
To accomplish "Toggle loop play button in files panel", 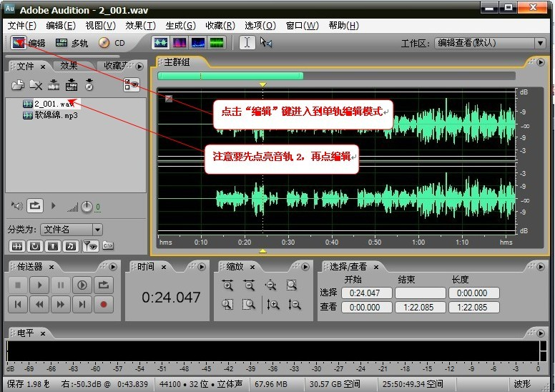I will [34, 207].
